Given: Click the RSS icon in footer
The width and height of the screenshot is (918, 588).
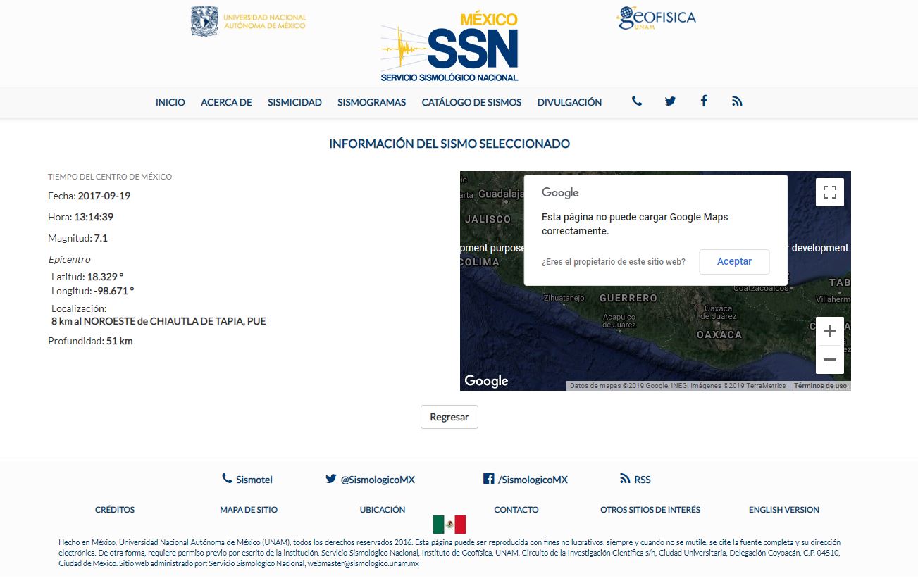Looking at the screenshot, I should pyautogui.click(x=625, y=479).
